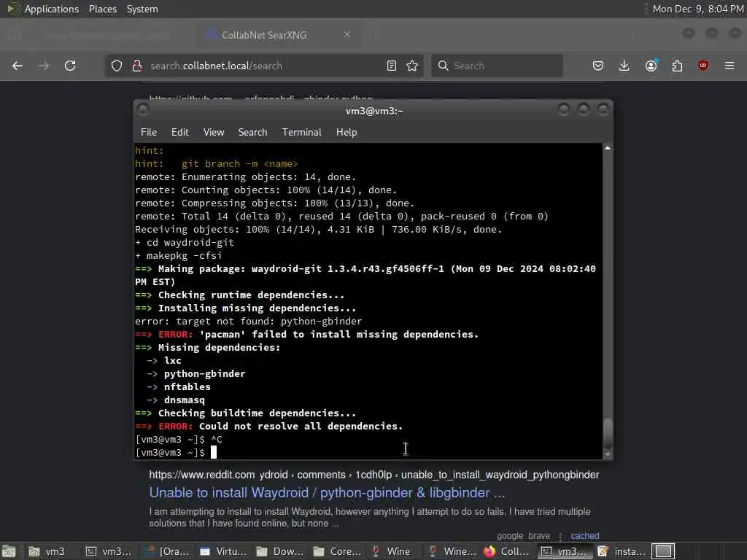Switch to the Wine... taskbar item

pyautogui.click(x=451, y=551)
